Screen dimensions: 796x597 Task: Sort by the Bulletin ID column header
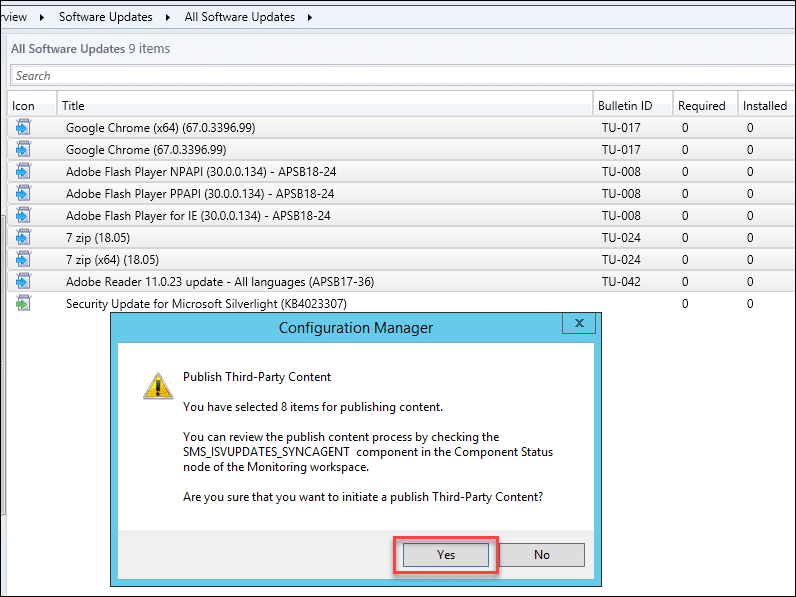(x=633, y=106)
